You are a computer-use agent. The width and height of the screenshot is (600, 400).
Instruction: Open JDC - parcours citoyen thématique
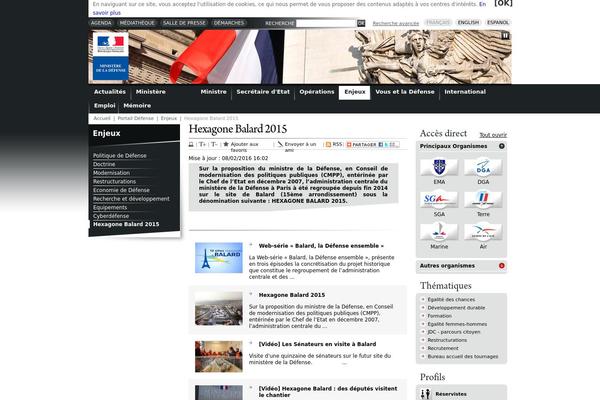(454, 332)
